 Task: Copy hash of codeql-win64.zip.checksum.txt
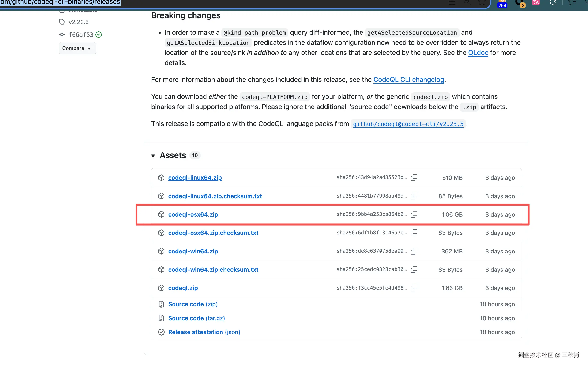tap(414, 269)
